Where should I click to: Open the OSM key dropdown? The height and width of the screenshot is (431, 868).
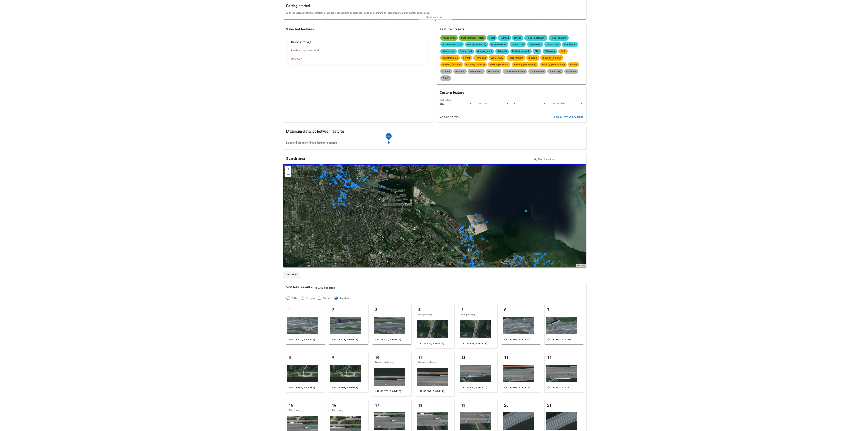point(492,103)
